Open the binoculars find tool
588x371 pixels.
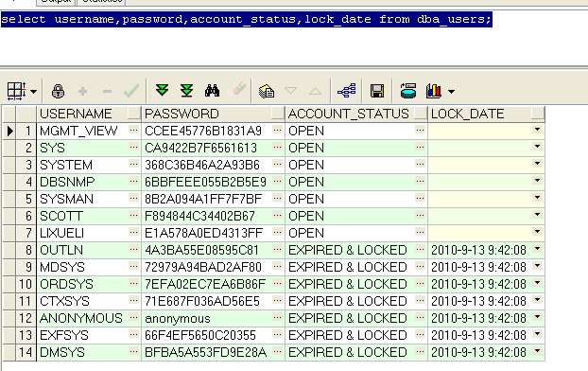point(212,91)
